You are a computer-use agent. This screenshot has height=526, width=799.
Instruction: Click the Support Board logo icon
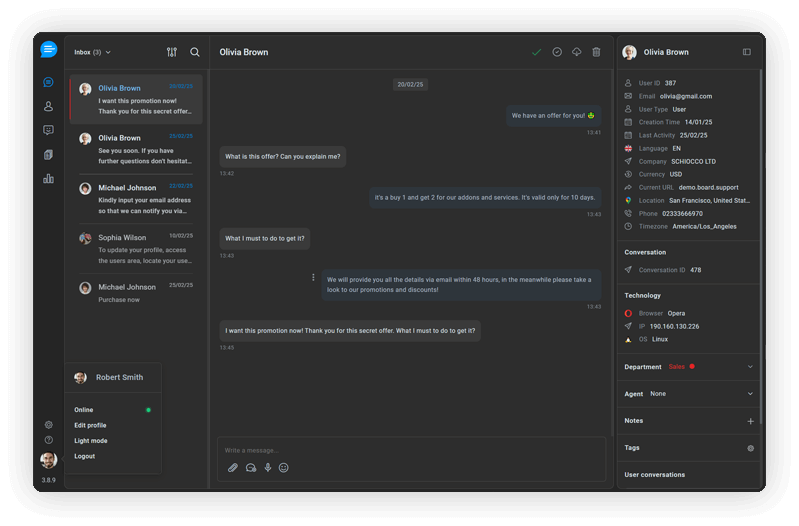point(48,49)
